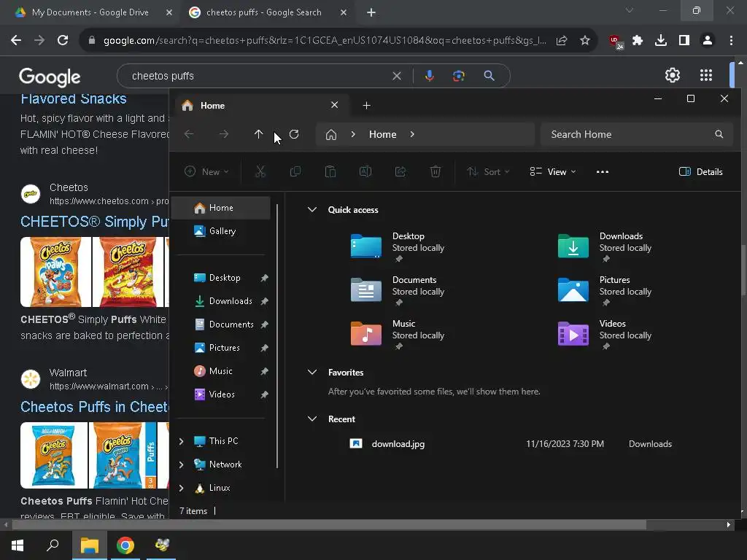Click the uBlock Origin extension icon

[x=616, y=42]
